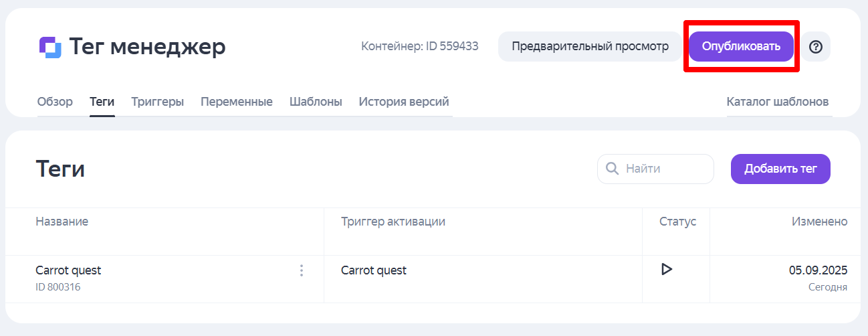
Task: Click the Название column header
Action: click(x=62, y=222)
